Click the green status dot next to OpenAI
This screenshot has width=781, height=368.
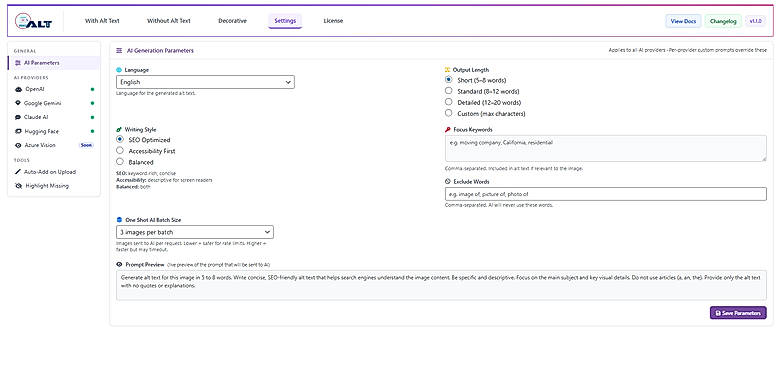click(93, 90)
